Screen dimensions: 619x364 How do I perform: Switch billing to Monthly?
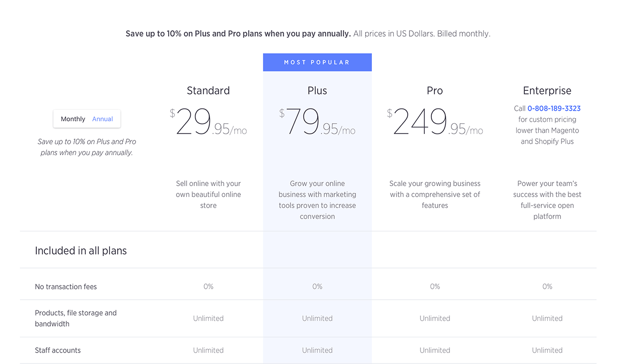tap(73, 119)
